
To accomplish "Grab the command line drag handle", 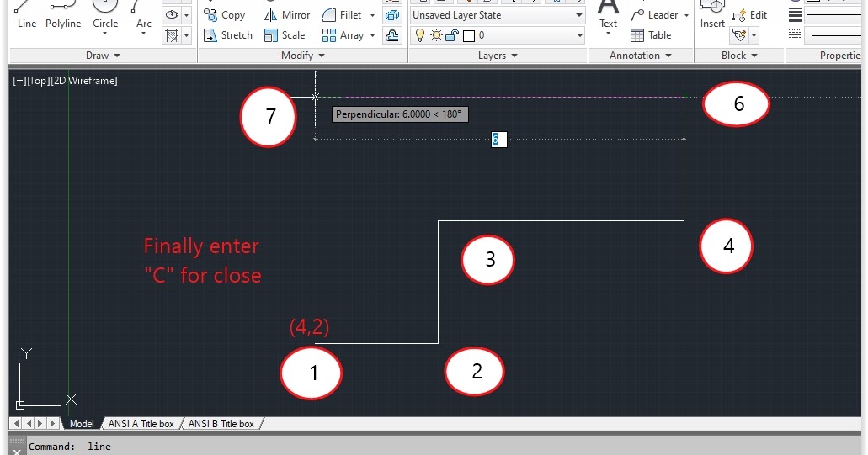I will coord(17,442).
